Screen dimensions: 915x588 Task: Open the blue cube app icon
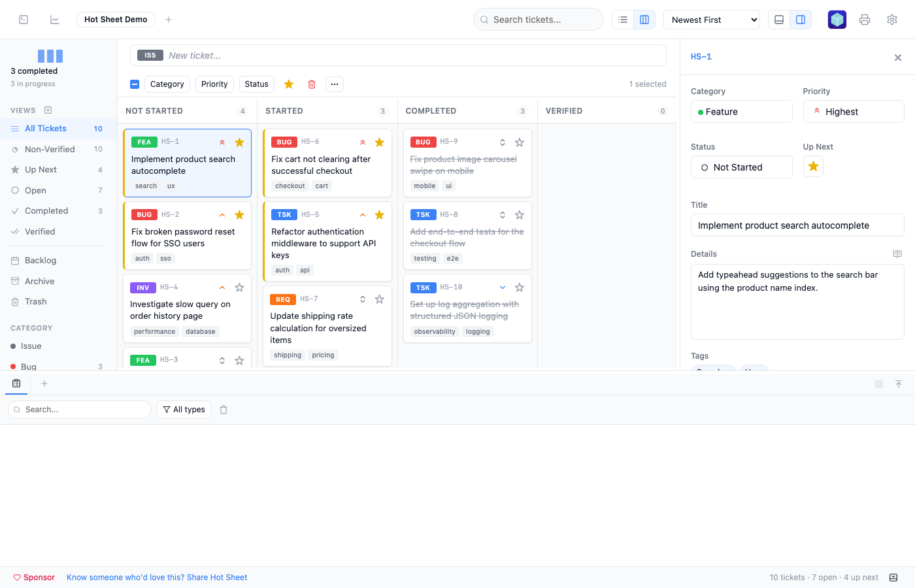[x=837, y=20]
